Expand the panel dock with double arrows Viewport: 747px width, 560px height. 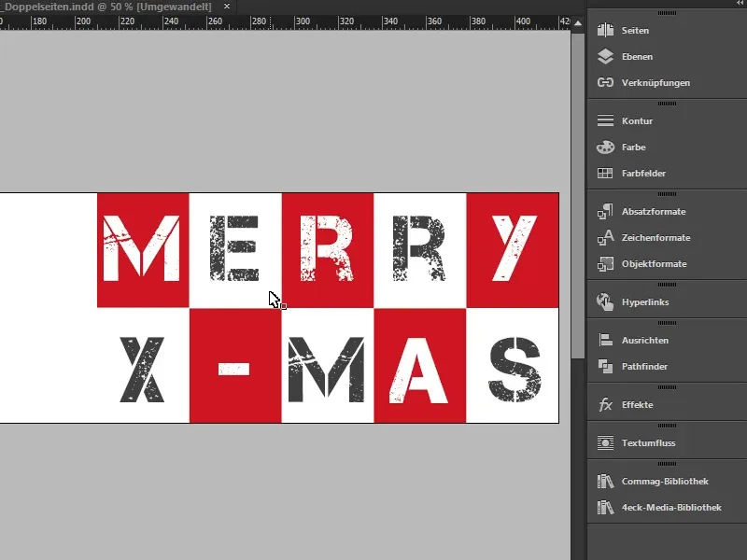(740, 4)
